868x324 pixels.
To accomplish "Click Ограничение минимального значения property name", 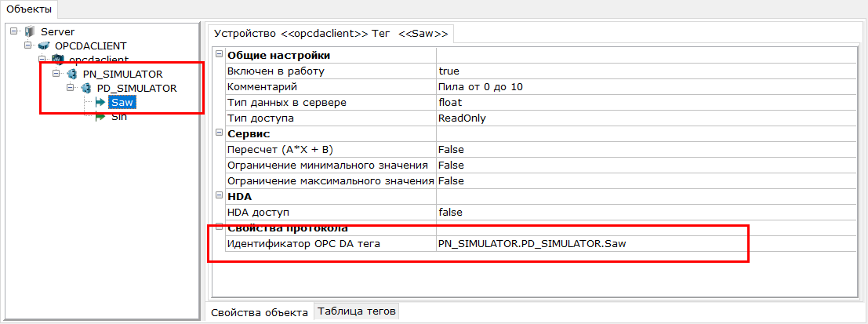I will (328, 165).
